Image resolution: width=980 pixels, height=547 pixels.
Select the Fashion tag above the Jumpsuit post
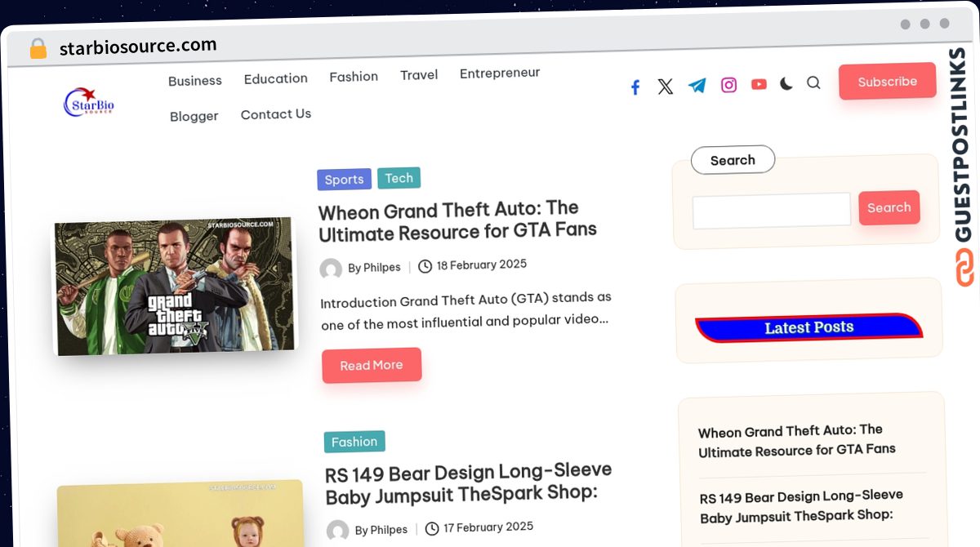pos(354,442)
